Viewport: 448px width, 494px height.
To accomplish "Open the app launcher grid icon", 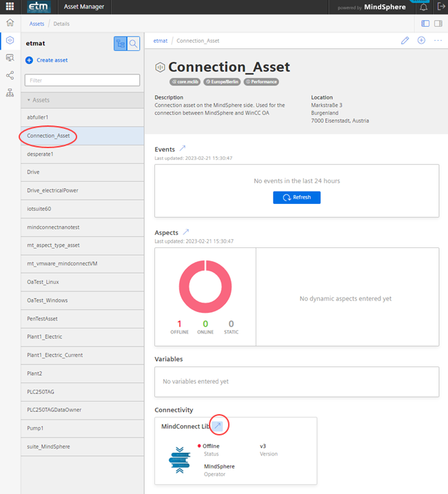I will coord(10,7).
